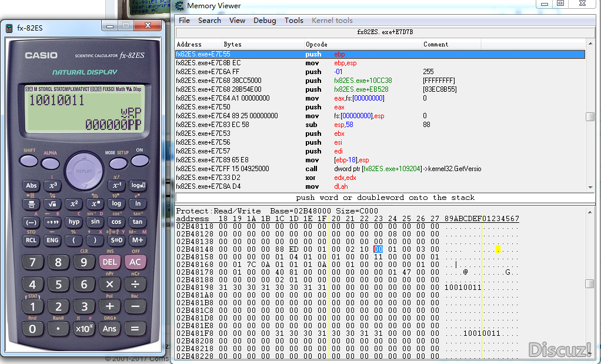Click the S⇔D conversion key
The image size is (601, 364).
pos(116,241)
